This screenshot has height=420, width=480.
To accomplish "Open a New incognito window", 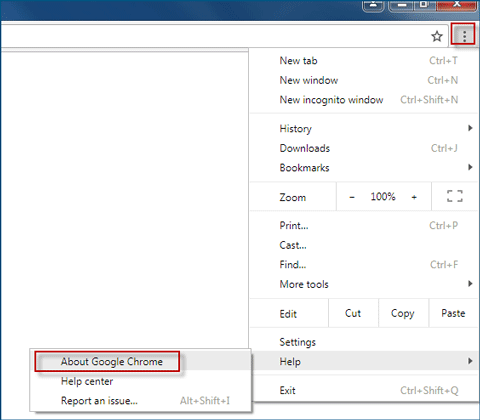I will pos(364,100).
